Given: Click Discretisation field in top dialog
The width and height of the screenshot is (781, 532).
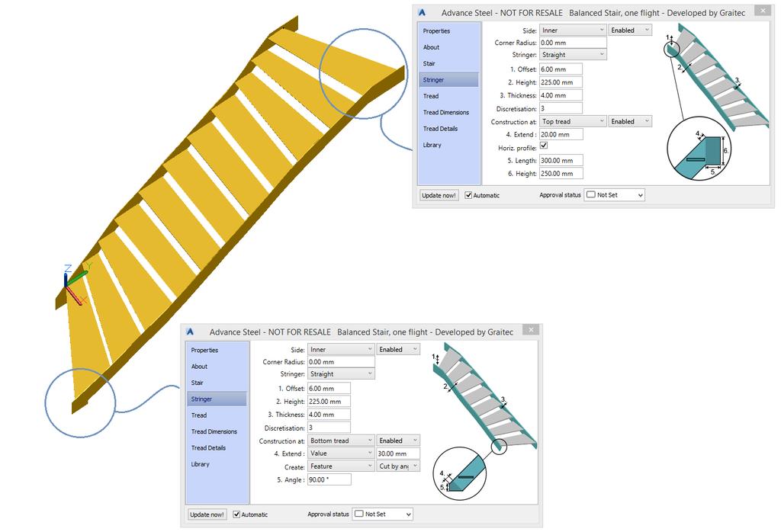Looking at the screenshot, I should (561, 108).
